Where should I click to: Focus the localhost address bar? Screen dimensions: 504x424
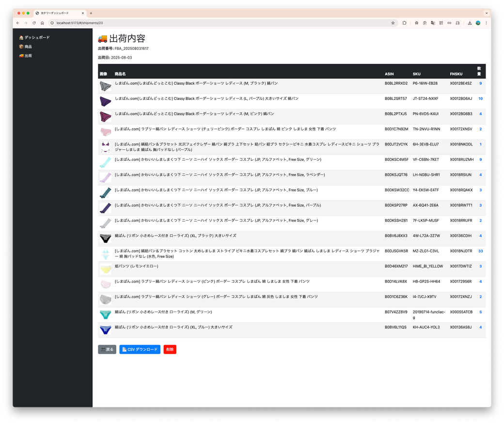[222, 23]
